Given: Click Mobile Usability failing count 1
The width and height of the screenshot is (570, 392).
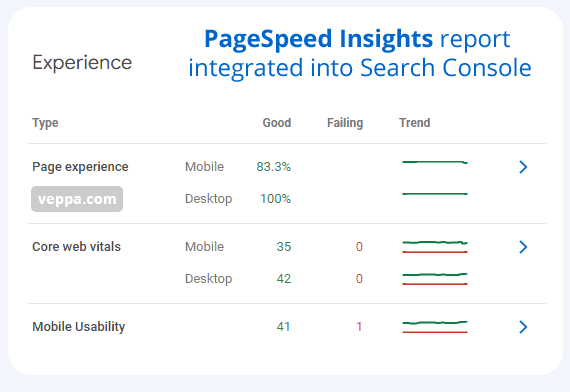Looking at the screenshot, I should pos(359,327).
